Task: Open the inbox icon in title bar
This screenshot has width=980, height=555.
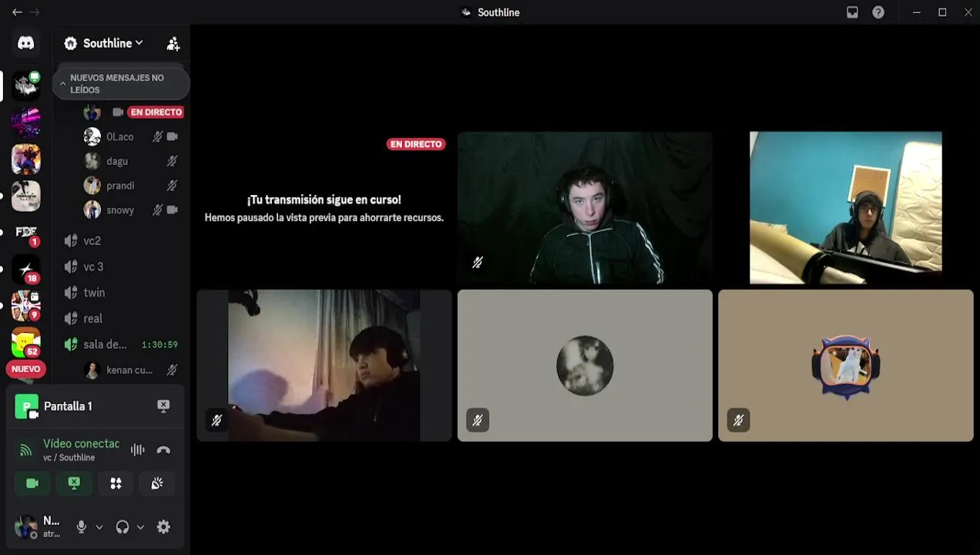Action: pos(852,12)
